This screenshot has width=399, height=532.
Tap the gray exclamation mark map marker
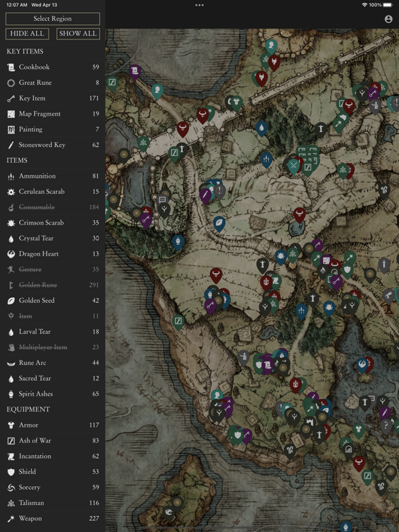(x=220, y=190)
